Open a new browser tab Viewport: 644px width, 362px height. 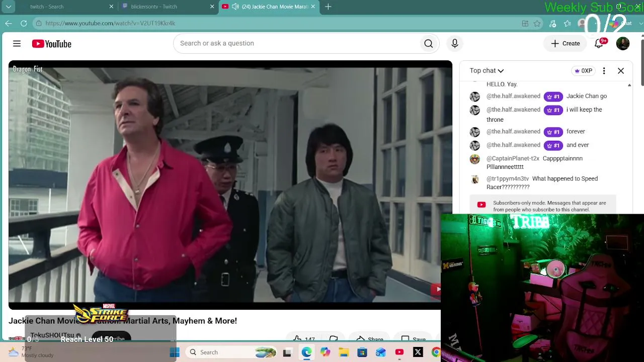click(328, 7)
